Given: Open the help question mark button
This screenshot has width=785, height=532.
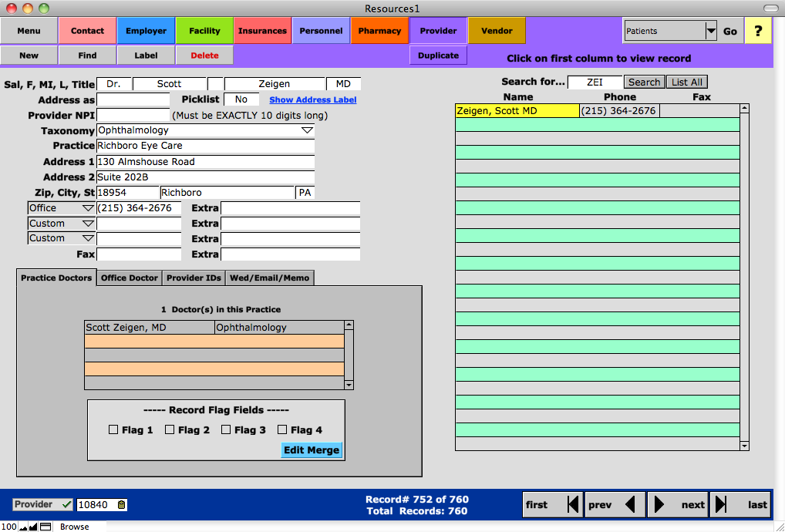Looking at the screenshot, I should (x=758, y=31).
